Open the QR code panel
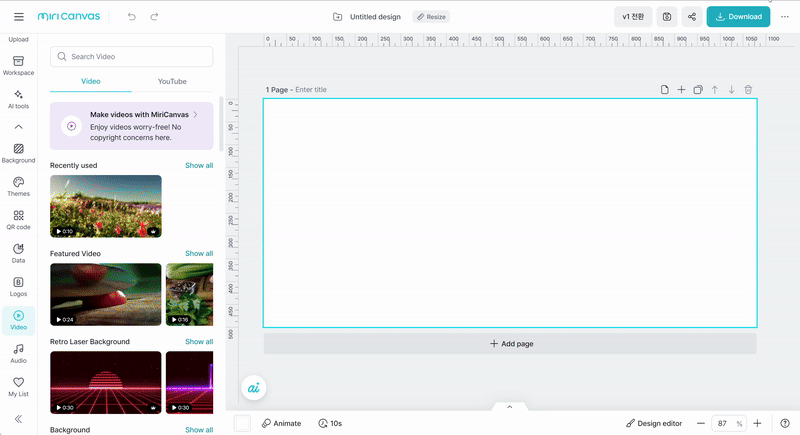Screen dimensions: 800x435 18,219
